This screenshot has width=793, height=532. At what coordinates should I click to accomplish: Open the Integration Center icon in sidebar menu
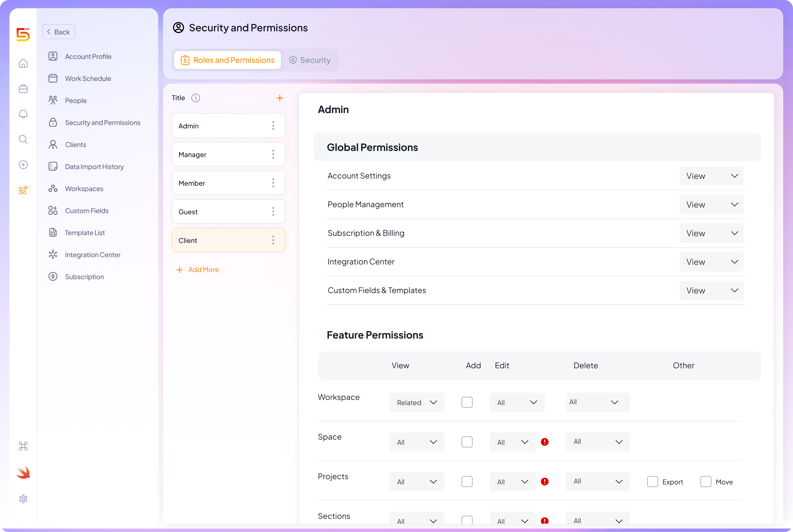tap(53, 254)
